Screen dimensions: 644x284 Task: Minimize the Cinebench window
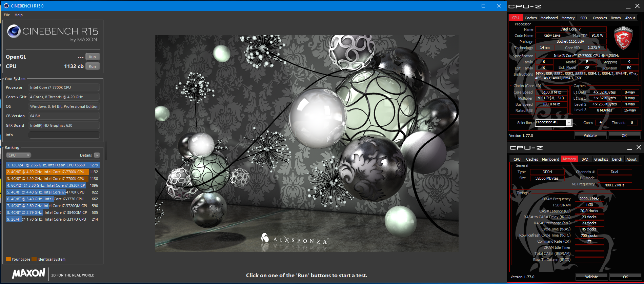(x=468, y=6)
